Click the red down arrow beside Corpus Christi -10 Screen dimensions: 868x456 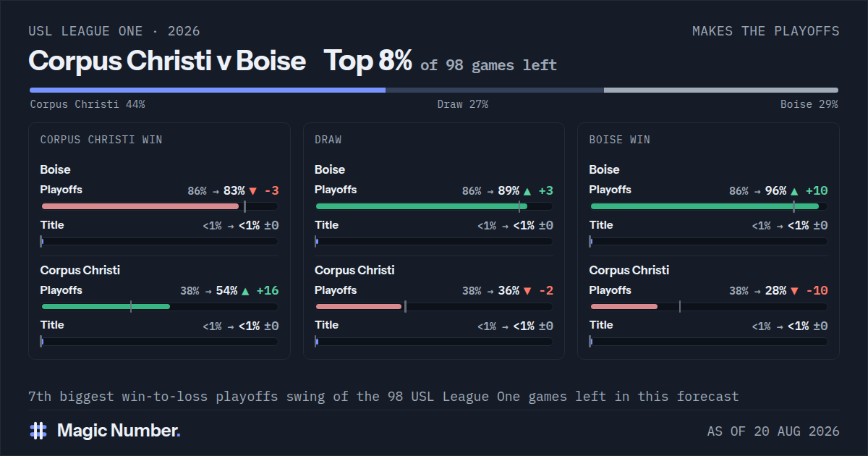click(793, 291)
